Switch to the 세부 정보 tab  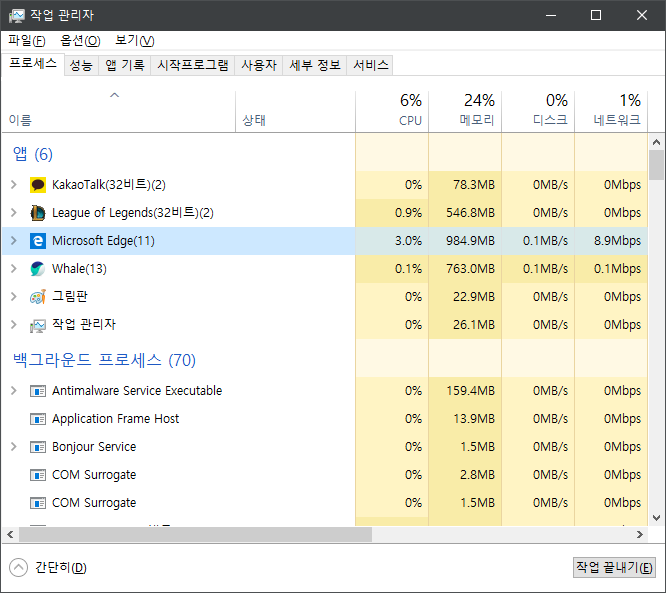[x=315, y=65]
